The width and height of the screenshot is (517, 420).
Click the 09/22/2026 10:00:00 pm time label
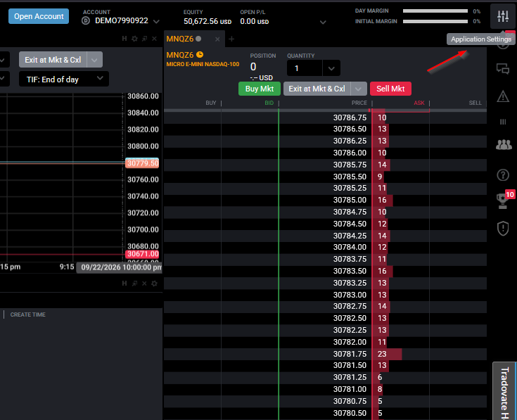[120, 267]
